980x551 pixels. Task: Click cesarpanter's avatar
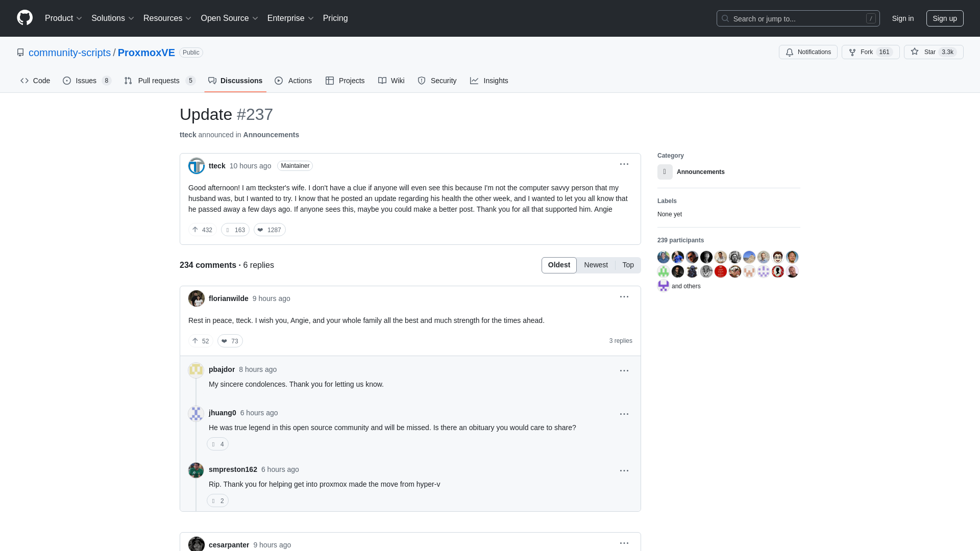tap(197, 544)
